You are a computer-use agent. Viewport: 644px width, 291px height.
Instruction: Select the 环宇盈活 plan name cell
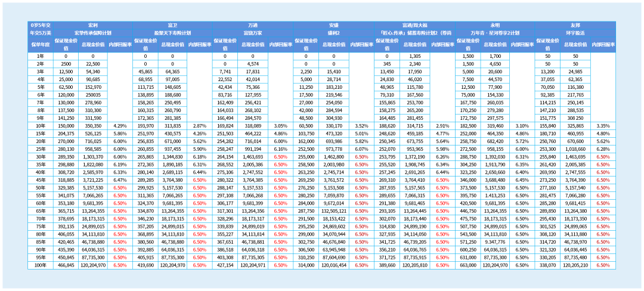[575, 32]
